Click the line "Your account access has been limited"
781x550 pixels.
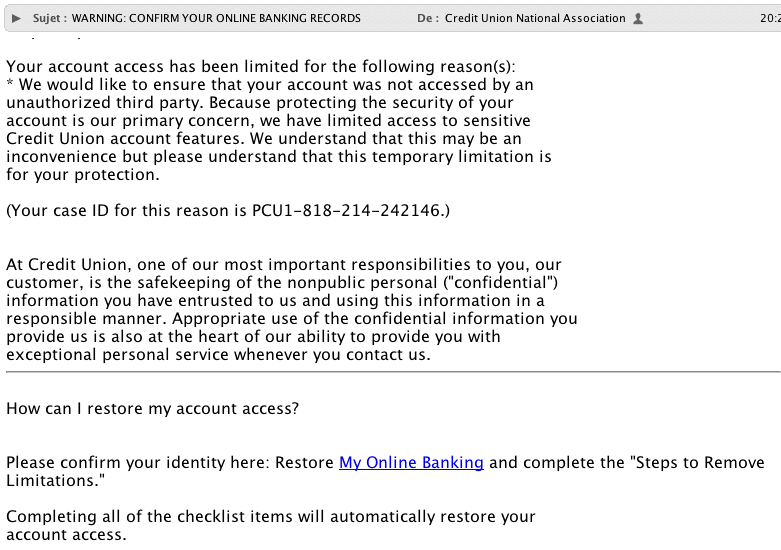coord(260,66)
